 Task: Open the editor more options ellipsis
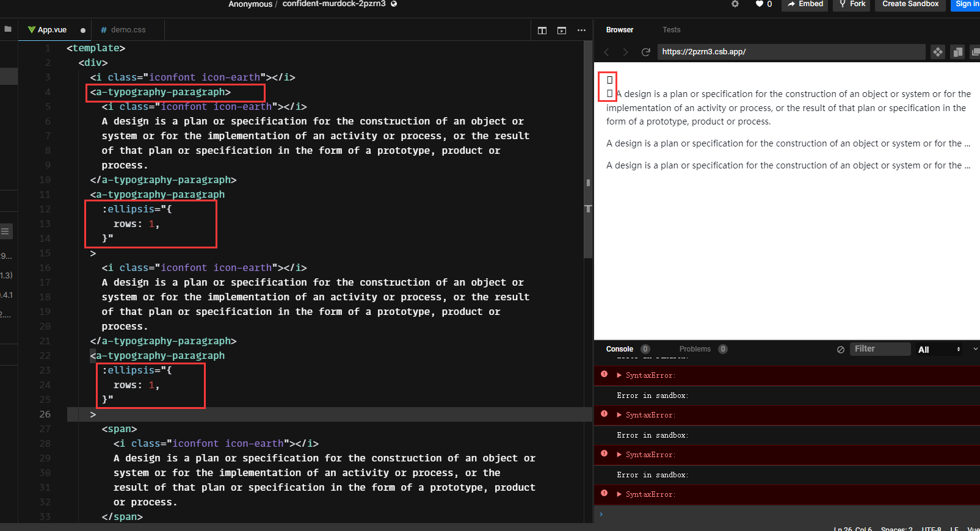click(581, 31)
